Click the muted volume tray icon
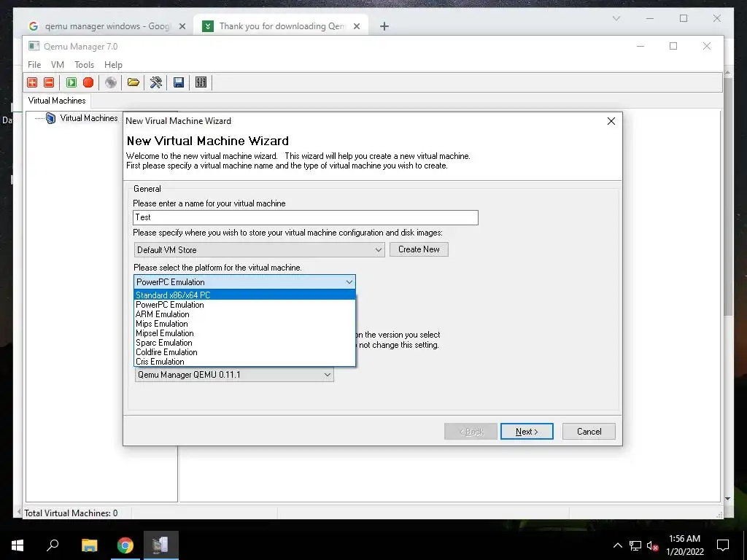Image resolution: width=747 pixels, height=560 pixels. (x=652, y=545)
